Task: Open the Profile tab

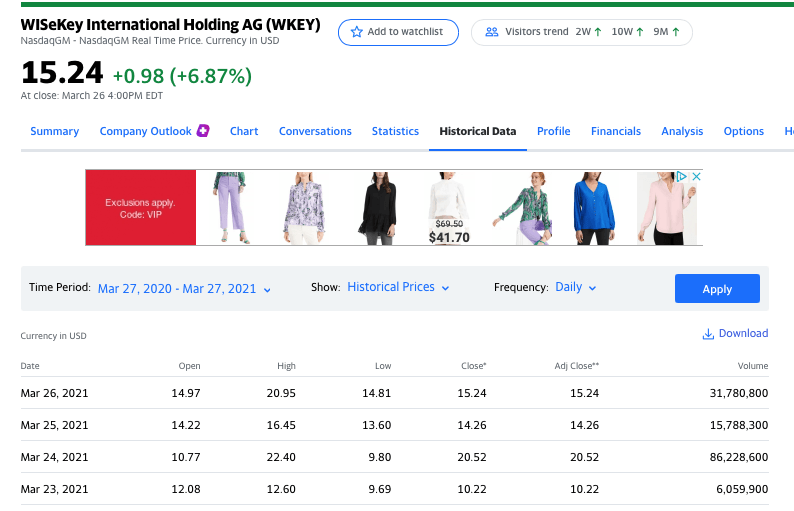Action: [553, 131]
